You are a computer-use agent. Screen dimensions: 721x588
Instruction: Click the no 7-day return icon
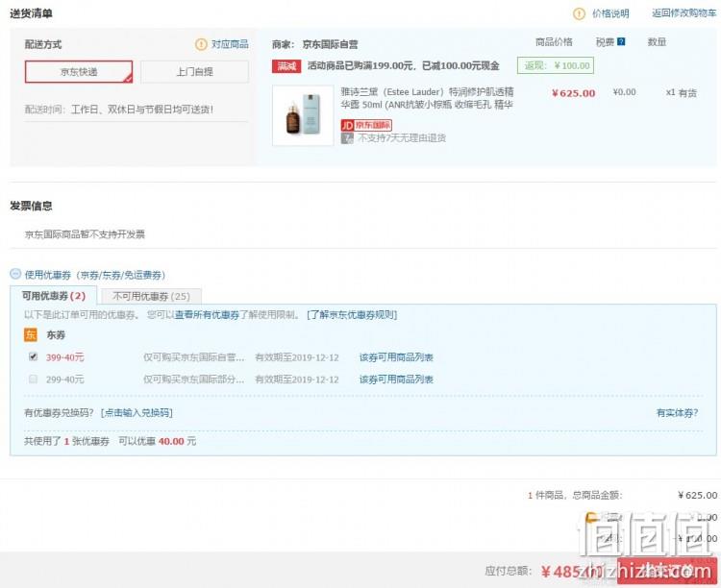click(x=347, y=138)
